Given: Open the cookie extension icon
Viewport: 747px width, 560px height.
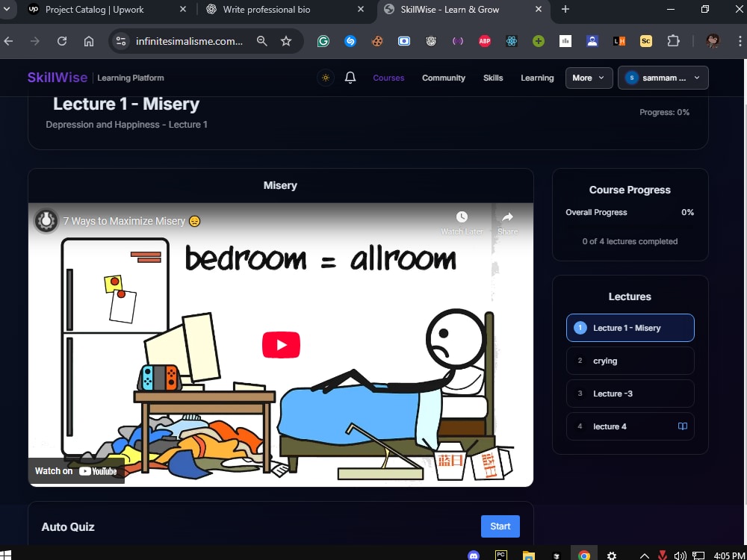Looking at the screenshot, I should click(377, 41).
